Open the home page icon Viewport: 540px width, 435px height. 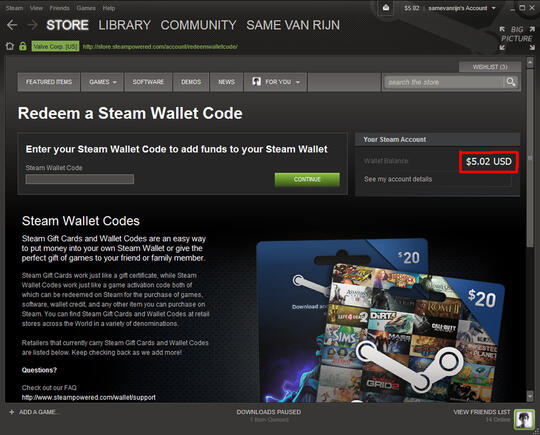[x=10, y=46]
